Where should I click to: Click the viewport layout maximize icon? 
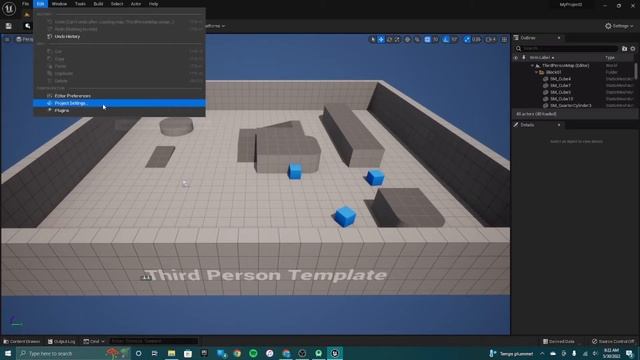click(x=504, y=39)
